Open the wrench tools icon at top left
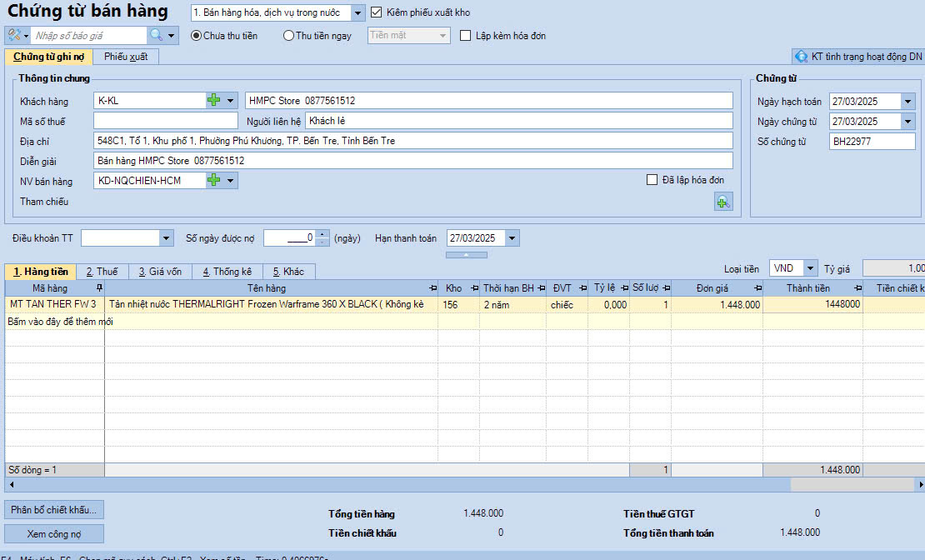The image size is (925, 560). tap(14, 35)
